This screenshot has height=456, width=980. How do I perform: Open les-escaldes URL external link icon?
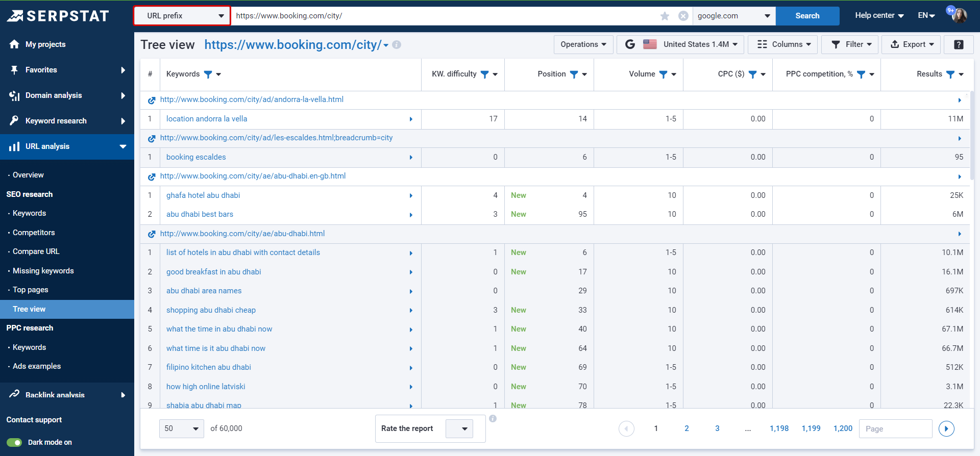pos(152,139)
